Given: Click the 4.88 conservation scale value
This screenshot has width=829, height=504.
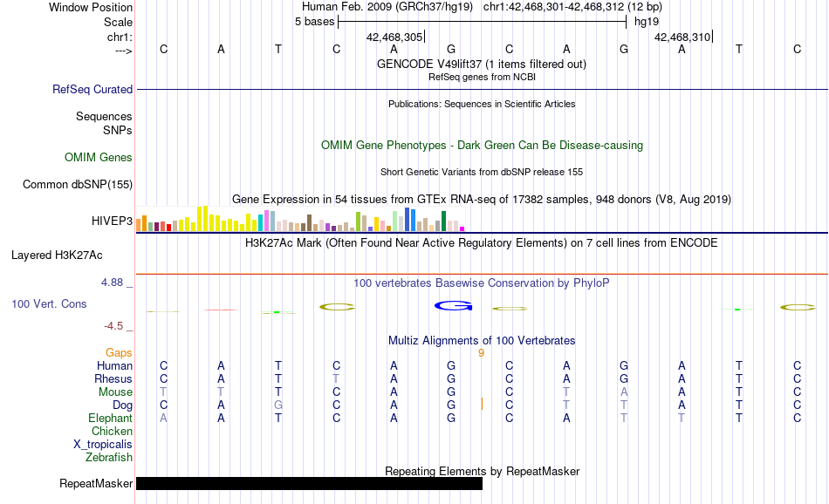Looking at the screenshot, I should (112, 283).
